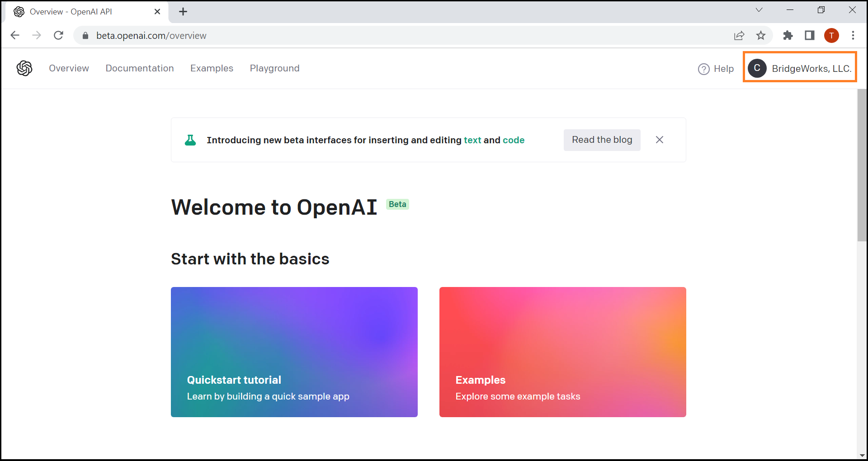Reload the current page
This screenshot has width=868, height=461.
click(58, 35)
